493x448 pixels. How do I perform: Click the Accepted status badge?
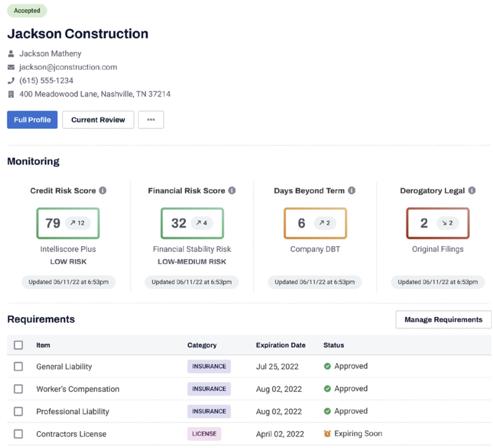click(27, 11)
